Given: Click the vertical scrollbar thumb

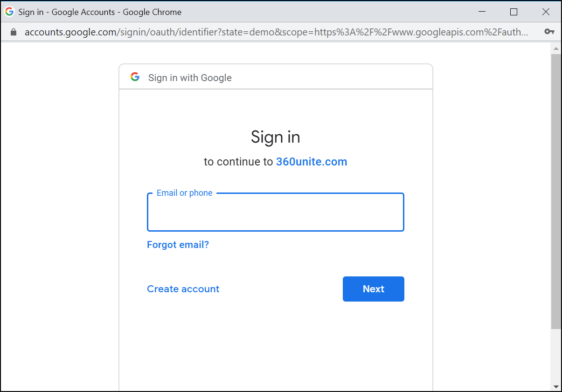Looking at the screenshot, I should click(555, 186).
